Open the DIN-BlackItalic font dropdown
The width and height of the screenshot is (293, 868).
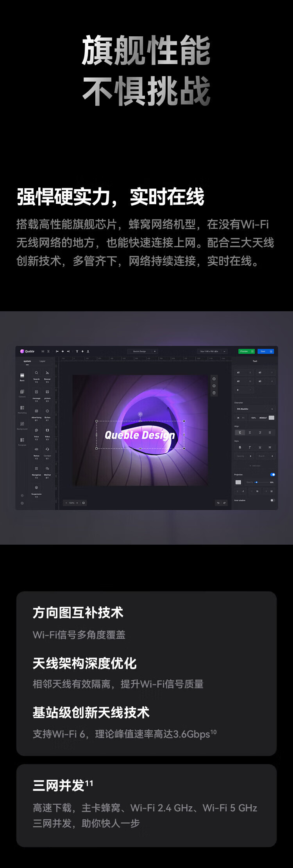[255, 409]
